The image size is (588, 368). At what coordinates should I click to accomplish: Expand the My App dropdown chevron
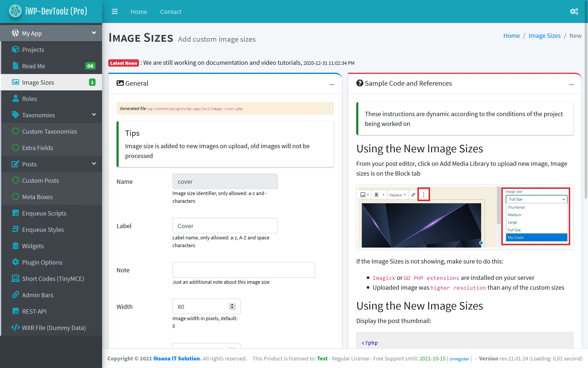pyautogui.click(x=94, y=33)
